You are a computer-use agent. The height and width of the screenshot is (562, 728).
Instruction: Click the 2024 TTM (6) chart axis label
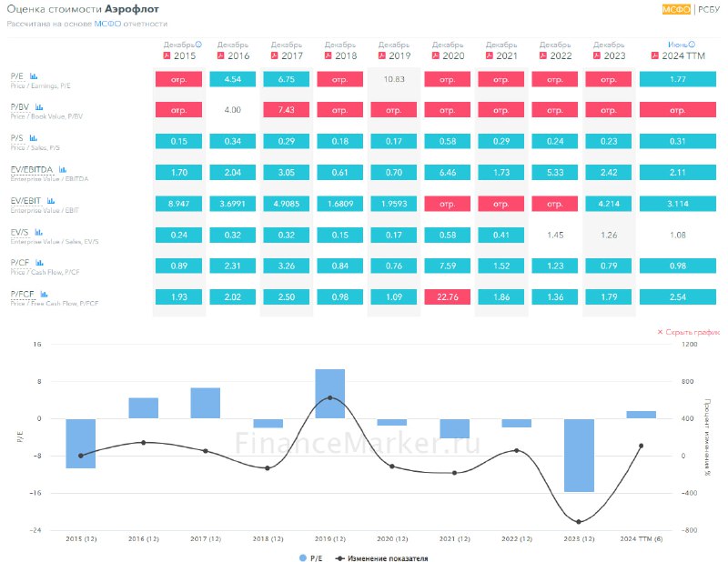click(x=642, y=538)
